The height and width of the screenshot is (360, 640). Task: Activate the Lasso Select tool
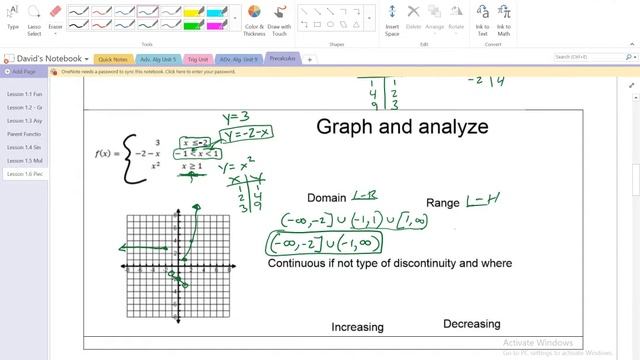(34, 20)
